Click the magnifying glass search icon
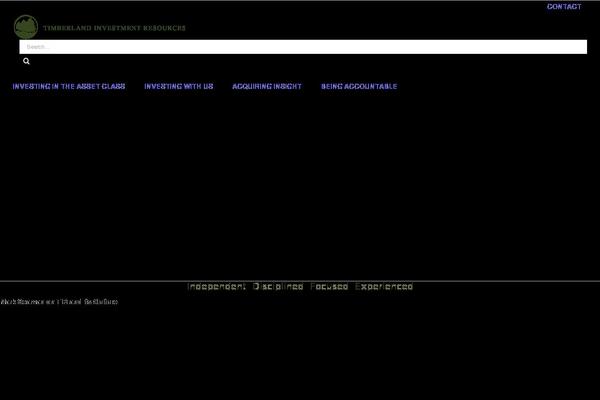 click(x=26, y=61)
